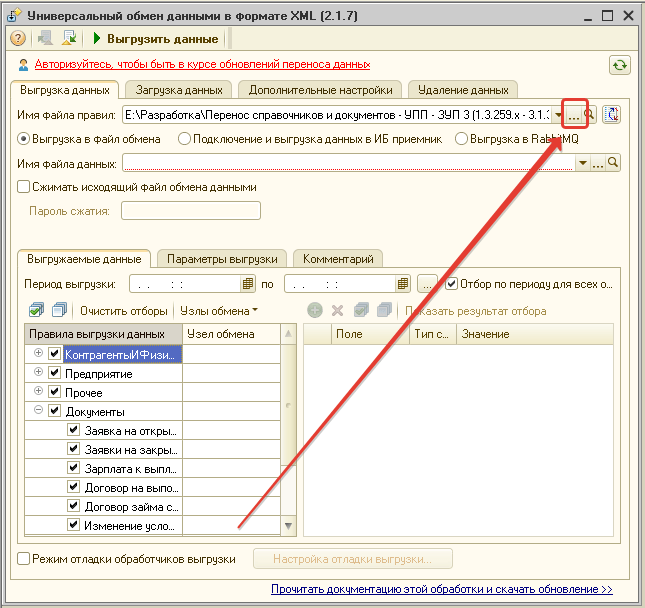Open calendar picker for export period end
The image size is (645, 608).
click(x=403, y=284)
